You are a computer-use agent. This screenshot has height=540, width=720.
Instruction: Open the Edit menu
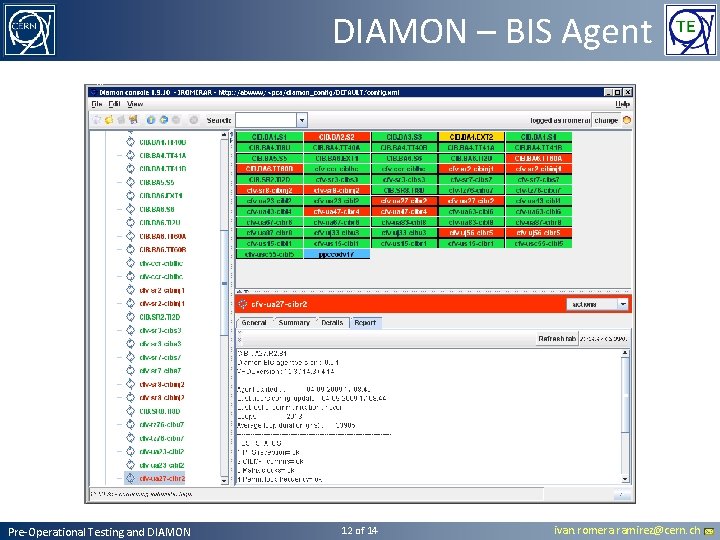114,104
